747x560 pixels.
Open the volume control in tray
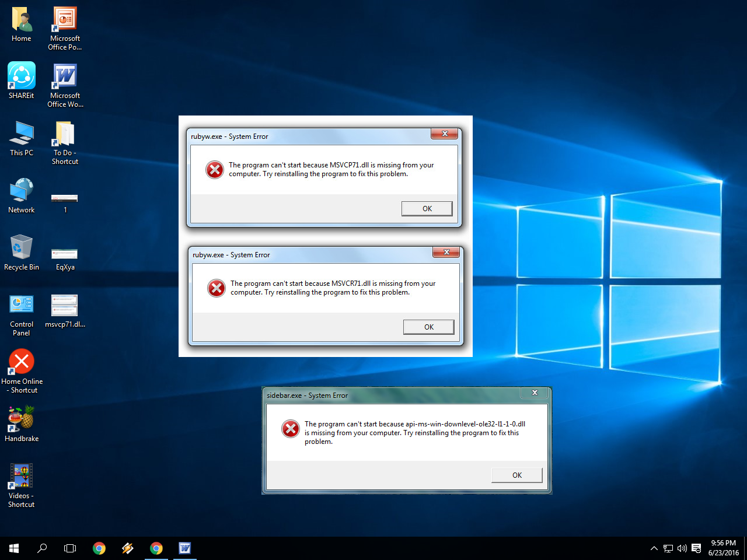pyautogui.click(x=682, y=548)
